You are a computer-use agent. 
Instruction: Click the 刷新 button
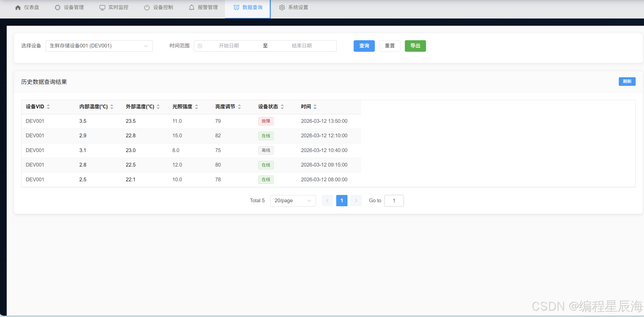[627, 81]
